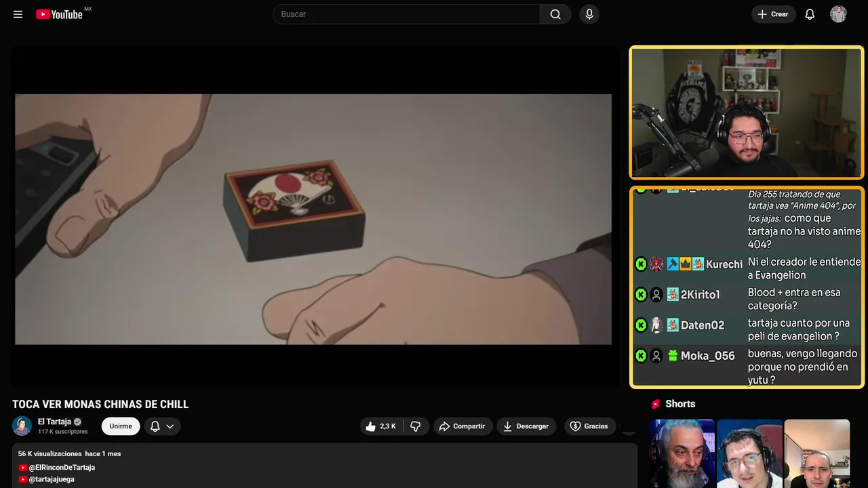Click green gift badge before Moka_056
This screenshot has width=868, height=488.
(673, 356)
